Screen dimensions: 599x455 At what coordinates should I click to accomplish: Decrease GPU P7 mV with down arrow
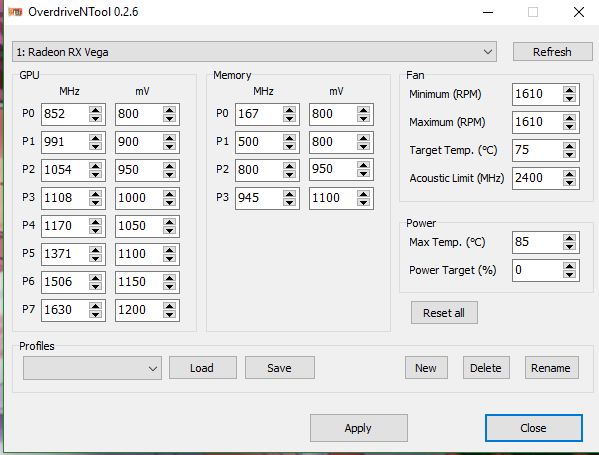pos(169,314)
